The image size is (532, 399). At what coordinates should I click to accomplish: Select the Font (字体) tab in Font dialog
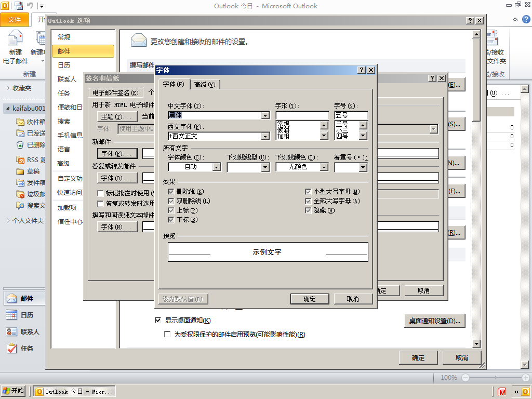pyautogui.click(x=174, y=84)
